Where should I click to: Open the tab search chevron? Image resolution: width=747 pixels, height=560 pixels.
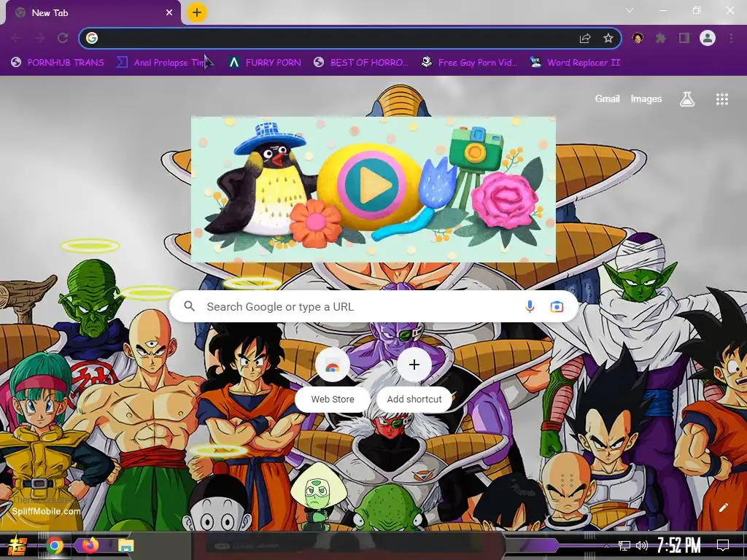pyautogui.click(x=630, y=10)
